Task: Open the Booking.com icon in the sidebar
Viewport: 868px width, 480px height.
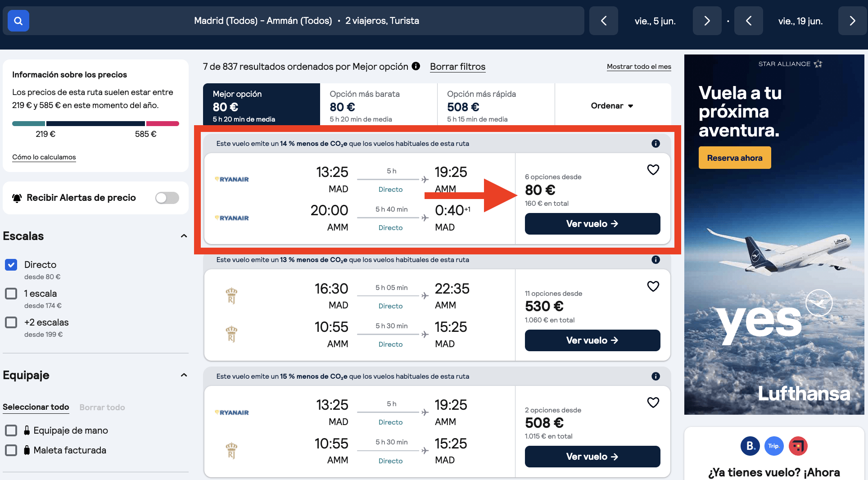Action: tap(750, 446)
